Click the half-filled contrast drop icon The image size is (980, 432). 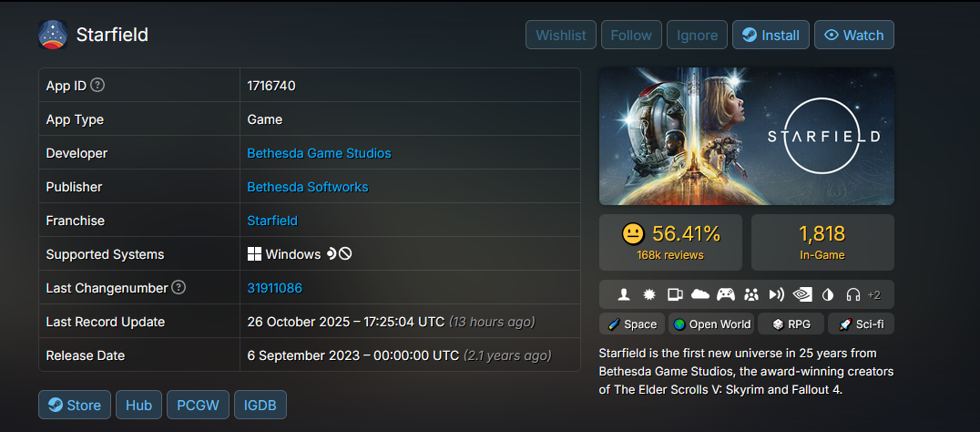coord(828,294)
